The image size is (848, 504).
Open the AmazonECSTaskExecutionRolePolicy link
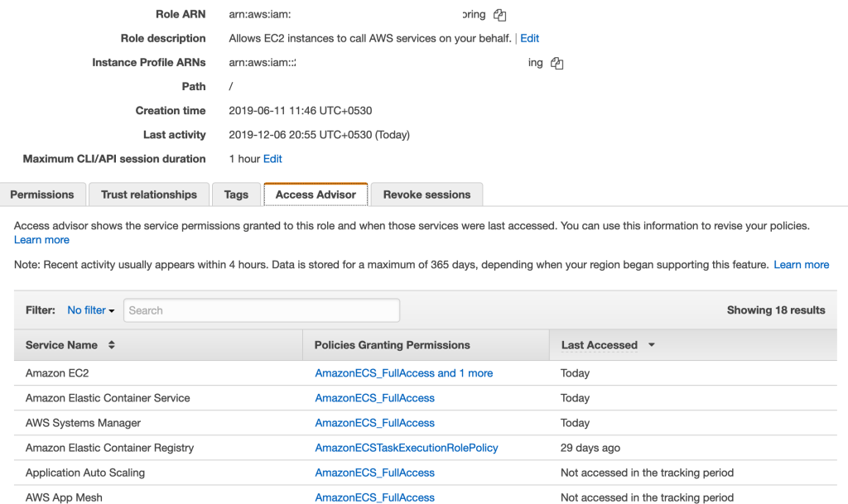tap(407, 448)
